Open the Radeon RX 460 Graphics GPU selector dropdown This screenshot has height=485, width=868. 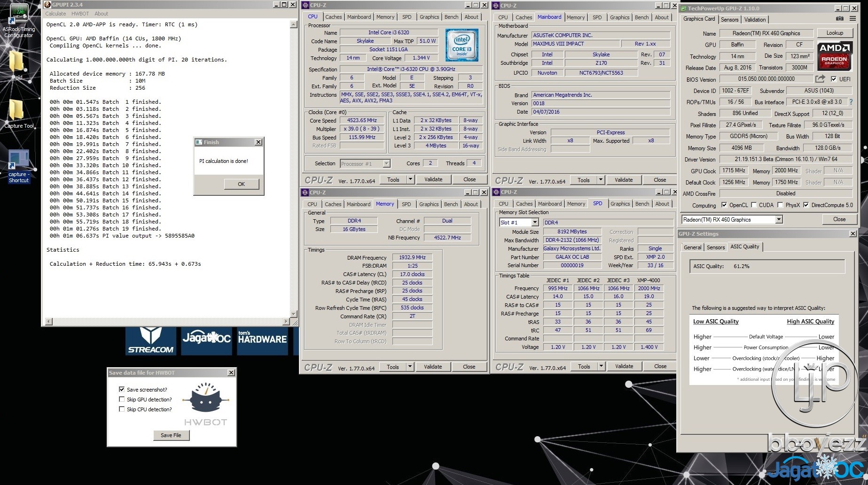tap(779, 220)
